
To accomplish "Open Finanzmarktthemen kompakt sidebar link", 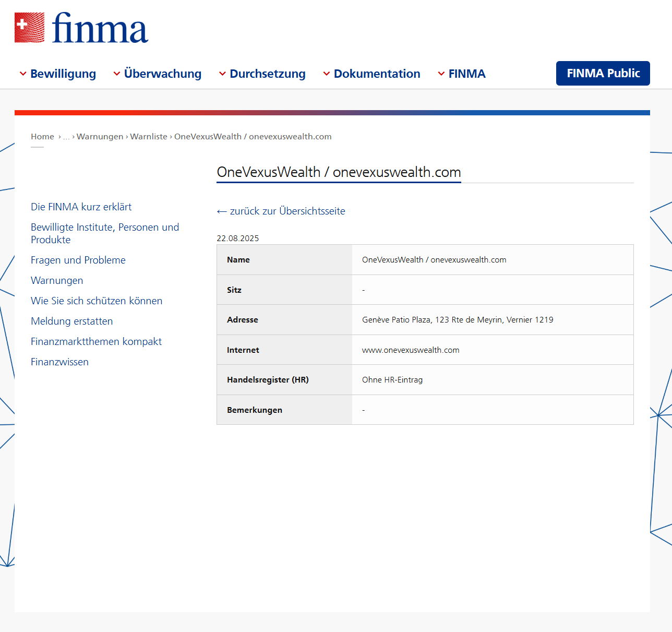I will pyautogui.click(x=96, y=341).
